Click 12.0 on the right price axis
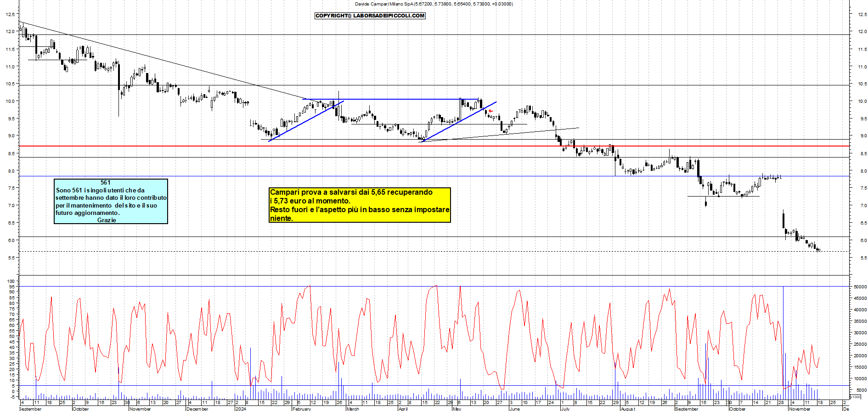Viewport: 868px width, 411px height. pyautogui.click(x=862, y=32)
